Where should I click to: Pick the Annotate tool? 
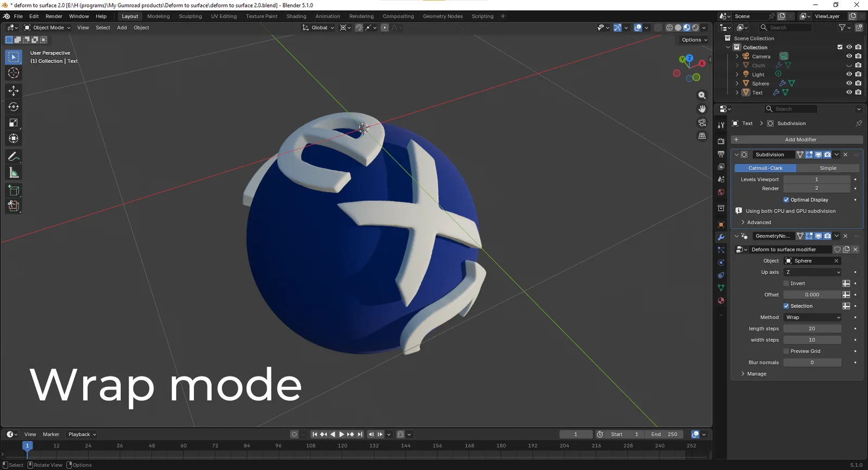14,157
